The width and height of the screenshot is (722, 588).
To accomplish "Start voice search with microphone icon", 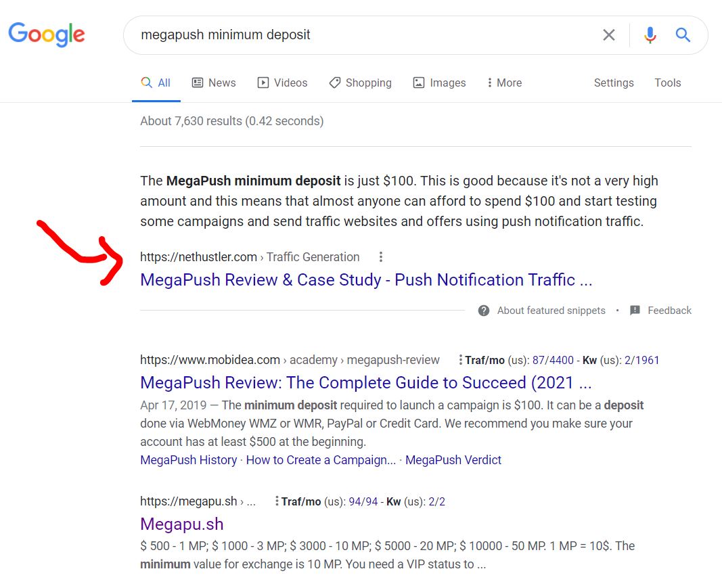I will 650,35.
